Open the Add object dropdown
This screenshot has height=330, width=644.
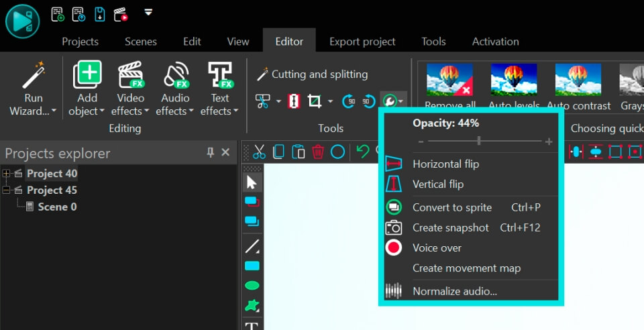[x=87, y=89]
